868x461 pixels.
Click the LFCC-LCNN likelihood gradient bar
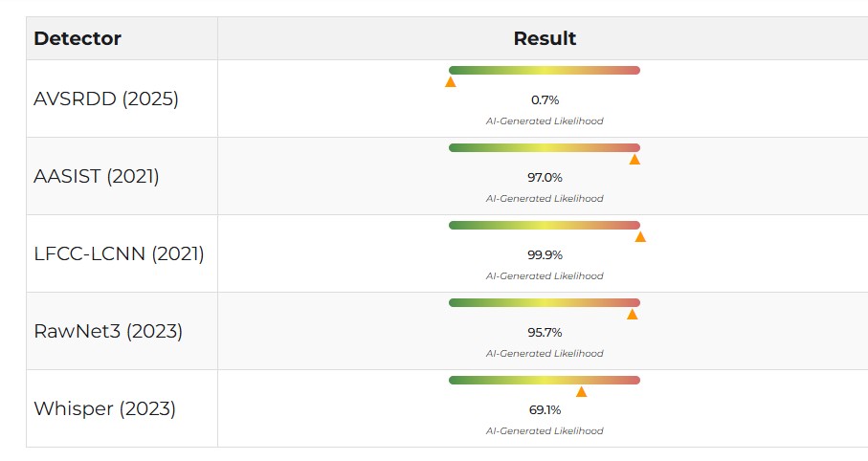click(544, 225)
